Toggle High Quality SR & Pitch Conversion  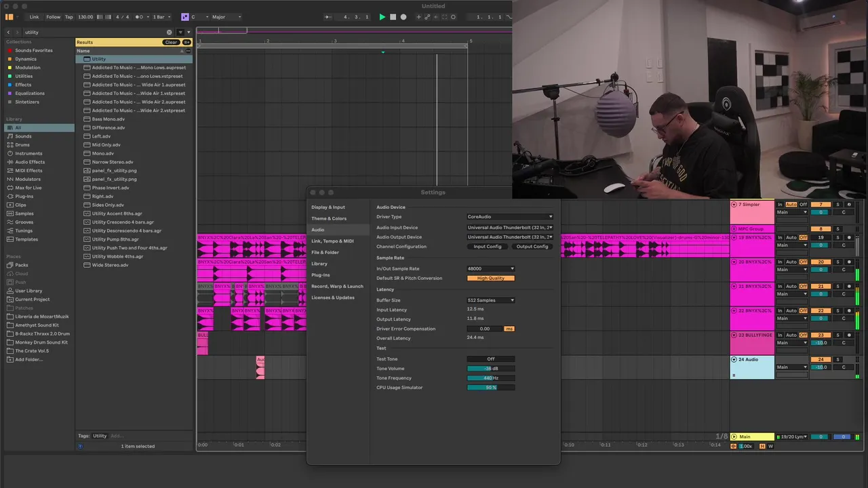[x=491, y=278]
